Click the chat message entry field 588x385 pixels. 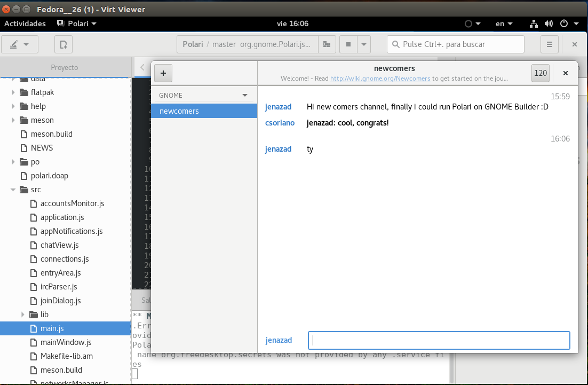click(439, 340)
